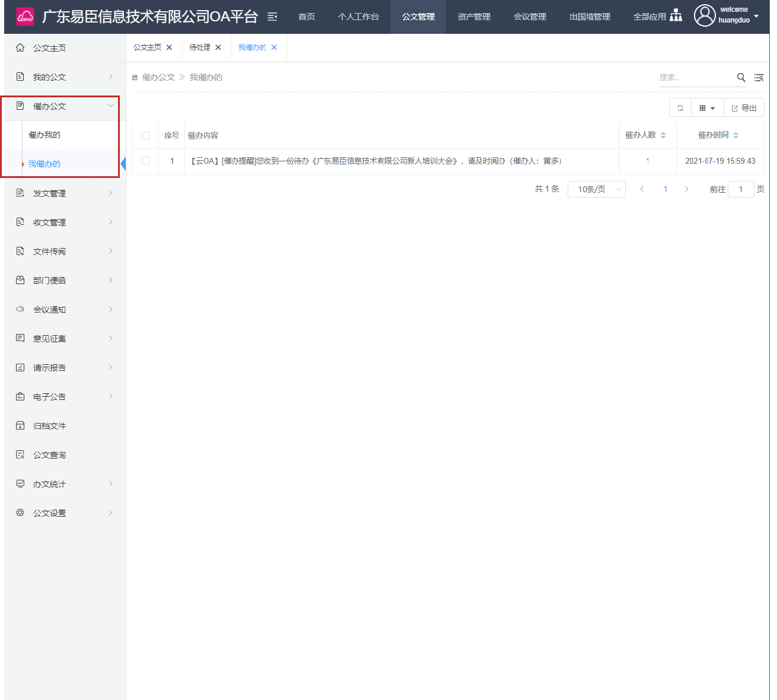
Task: Switch to the 待处理 tab
Action: (x=200, y=47)
